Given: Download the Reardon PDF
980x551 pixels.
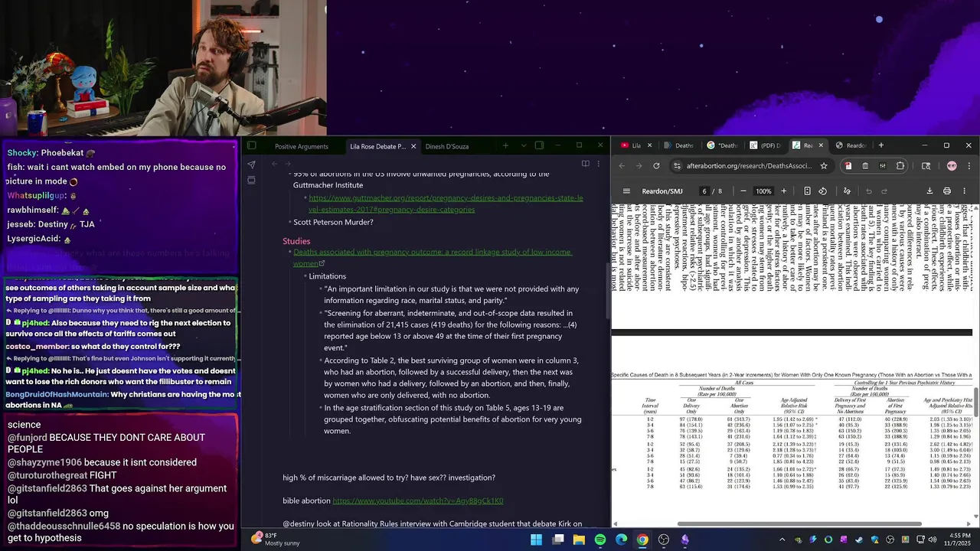Looking at the screenshot, I should pyautogui.click(x=929, y=191).
